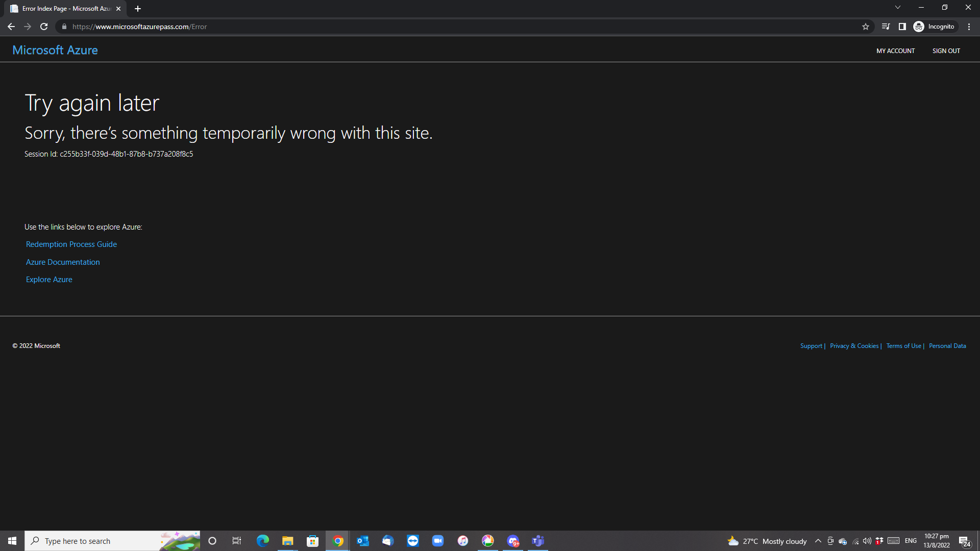Show hidden system tray icons
The width and height of the screenshot is (980, 551).
point(818,541)
